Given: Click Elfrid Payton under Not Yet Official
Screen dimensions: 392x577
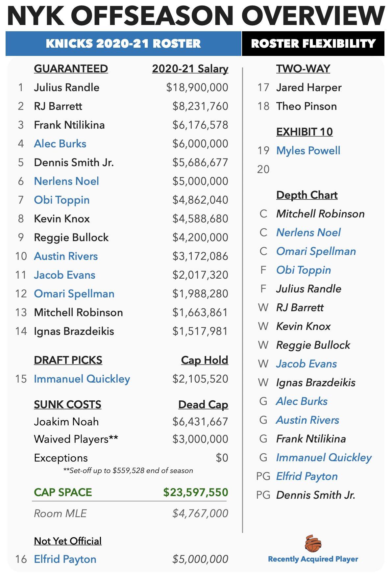Looking at the screenshot, I should (x=65, y=559).
